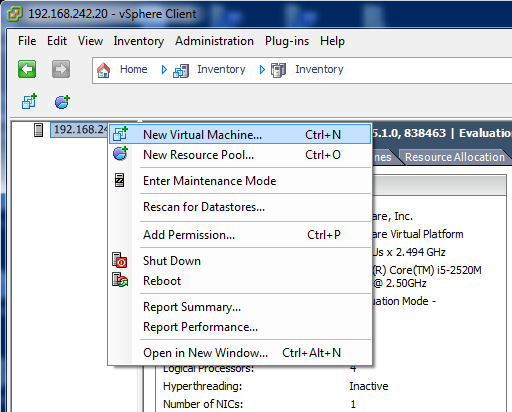Open the Help menu
This screenshot has width=512, height=412.
(x=332, y=41)
